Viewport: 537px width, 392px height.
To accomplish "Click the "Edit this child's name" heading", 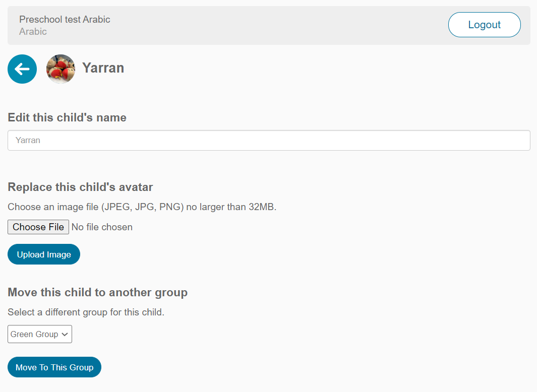I will click(x=67, y=117).
